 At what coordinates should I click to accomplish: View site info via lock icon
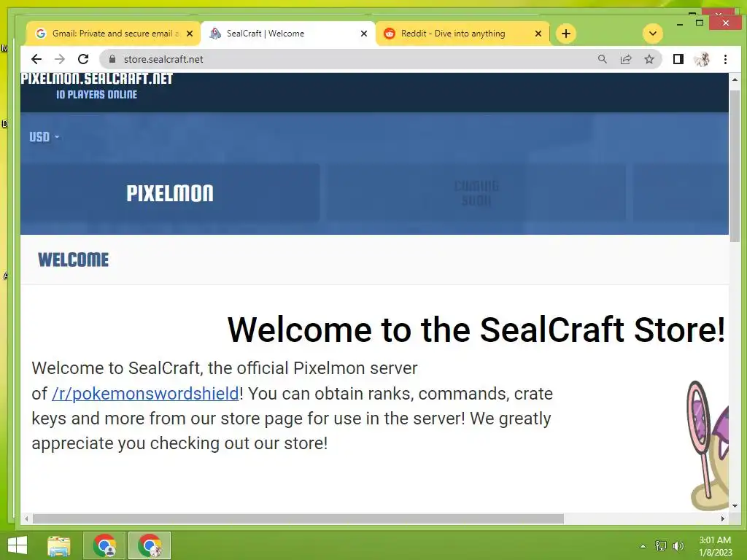(x=112, y=59)
